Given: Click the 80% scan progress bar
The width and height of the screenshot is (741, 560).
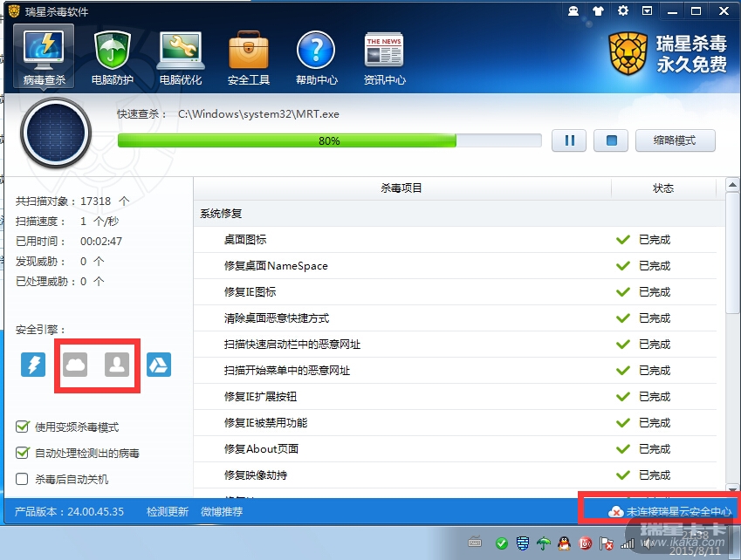Looking at the screenshot, I should (329, 140).
